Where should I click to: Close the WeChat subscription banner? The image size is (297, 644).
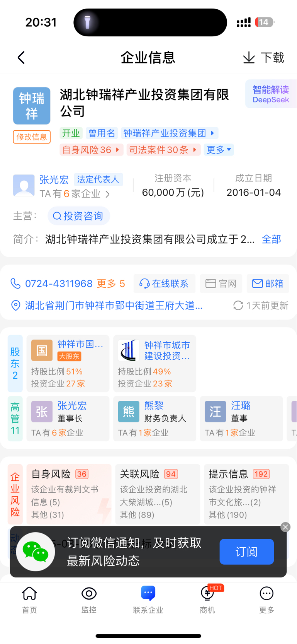[x=285, y=527]
